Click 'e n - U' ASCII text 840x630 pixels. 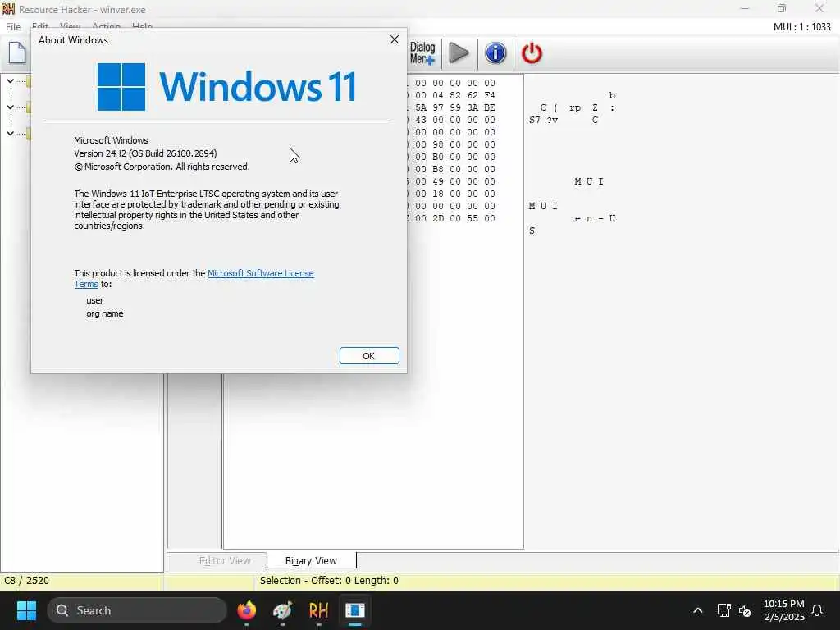click(596, 218)
